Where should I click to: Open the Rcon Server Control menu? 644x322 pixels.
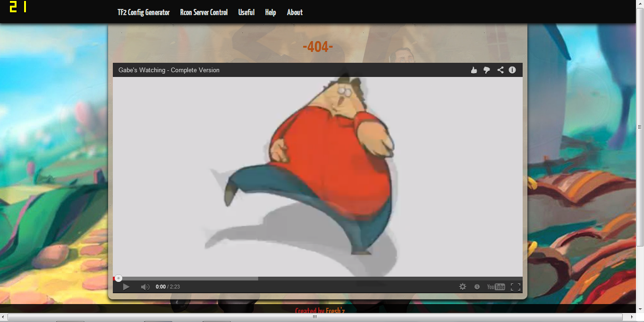point(204,12)
